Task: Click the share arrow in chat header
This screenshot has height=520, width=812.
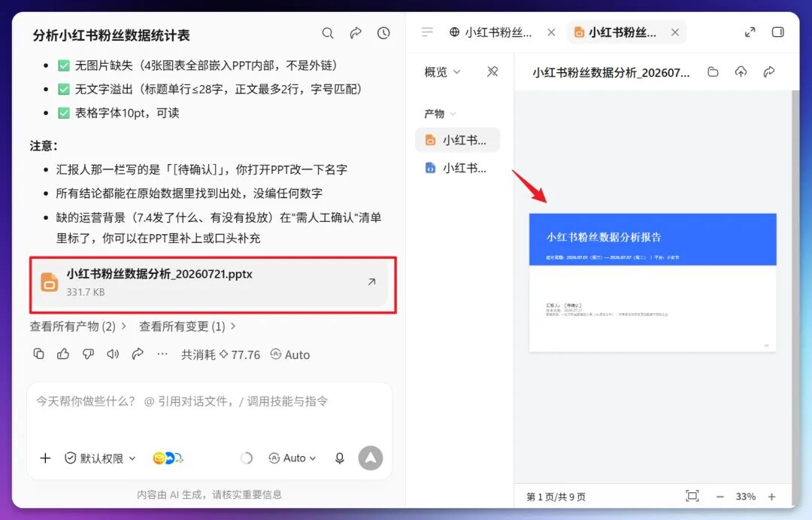Action: coord(355,33)
